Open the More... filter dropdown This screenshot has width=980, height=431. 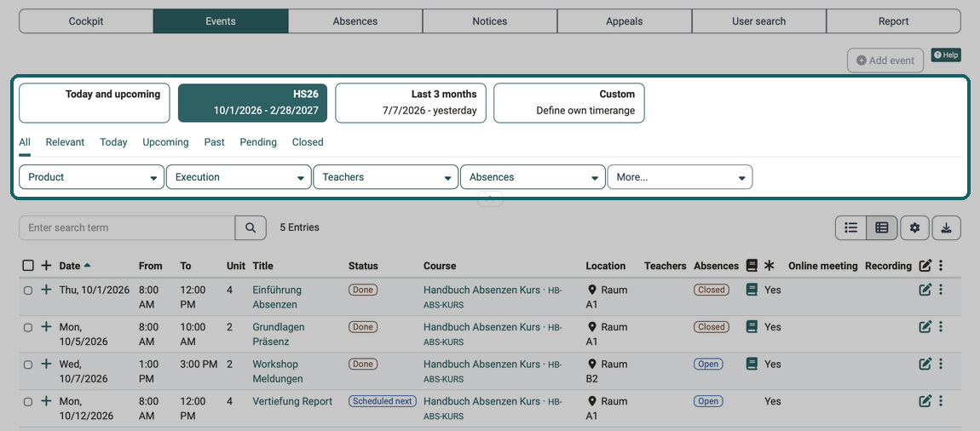680,177
